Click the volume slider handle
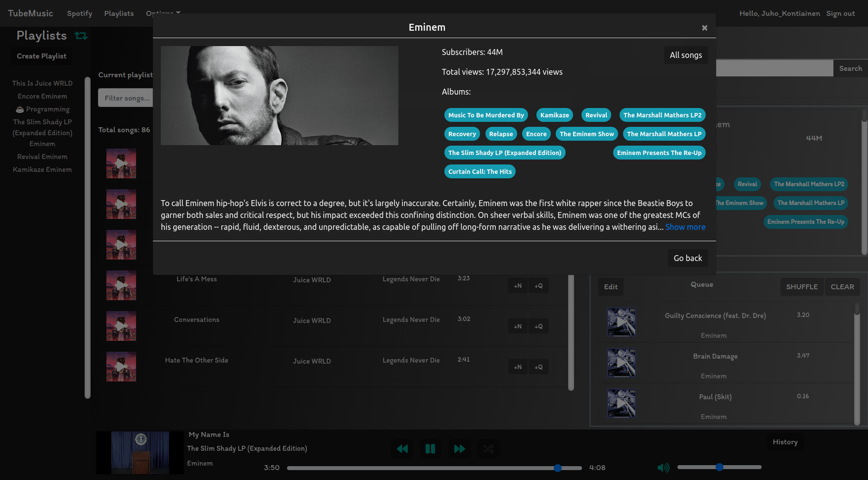The image size is (868, 480). 720,467
